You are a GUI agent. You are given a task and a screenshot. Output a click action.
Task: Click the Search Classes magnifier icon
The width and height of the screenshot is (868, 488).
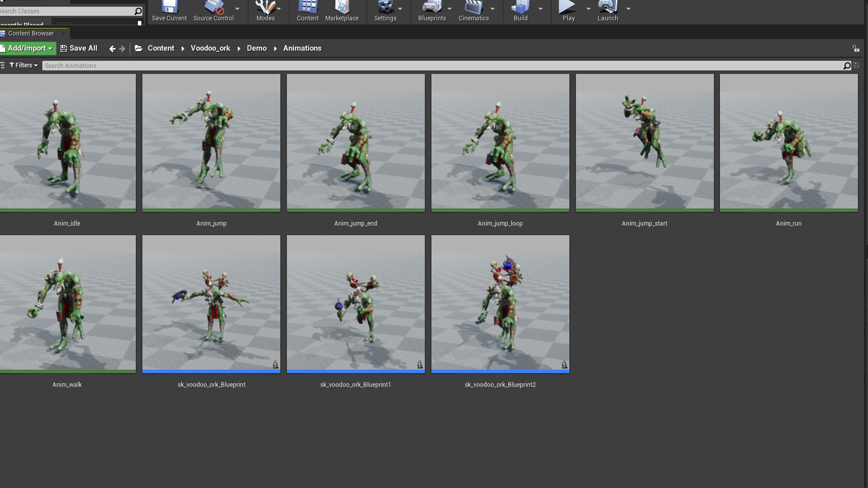coord(138,11)
